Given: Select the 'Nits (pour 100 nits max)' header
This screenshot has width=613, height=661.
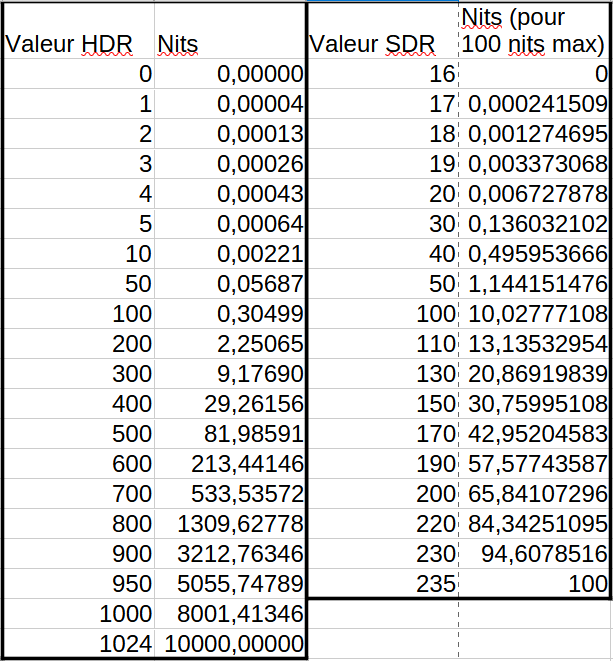Looking at the screenshot, I should 534,31.
